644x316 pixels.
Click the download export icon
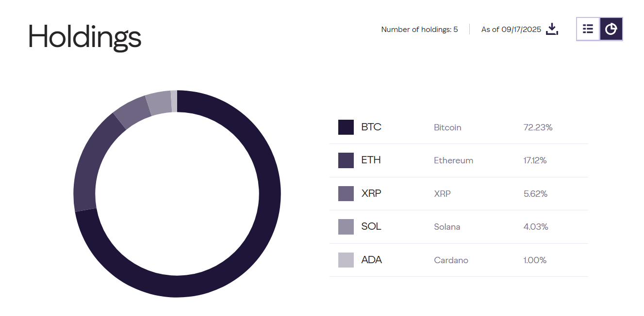point(552,29)
